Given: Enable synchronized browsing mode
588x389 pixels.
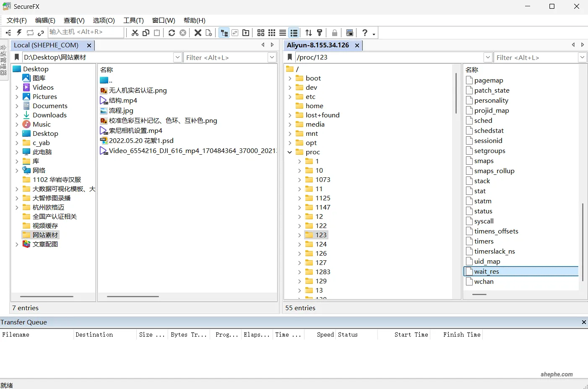Looking at the screenshot, I should pyautogui.click(x=235, y=33).
